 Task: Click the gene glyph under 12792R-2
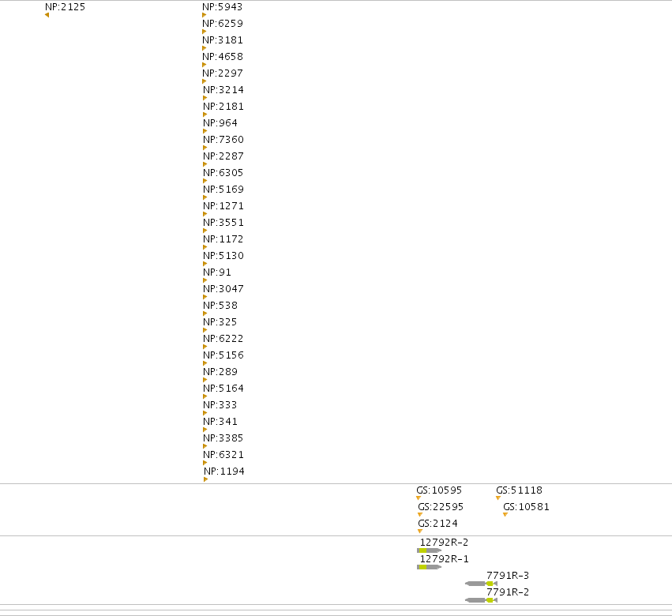[429, 550]
